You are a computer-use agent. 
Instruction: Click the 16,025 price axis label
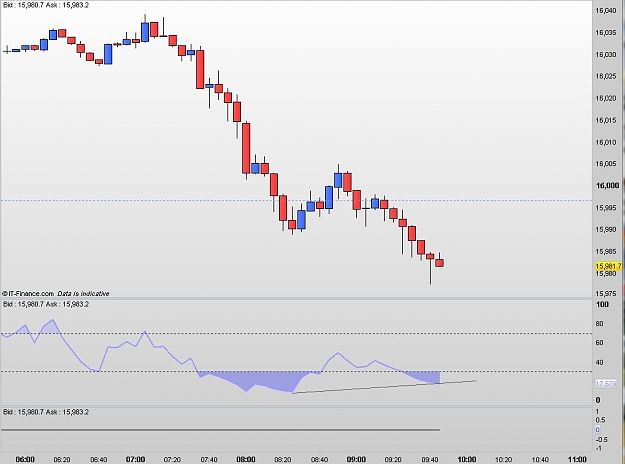(x=606, y=77)
